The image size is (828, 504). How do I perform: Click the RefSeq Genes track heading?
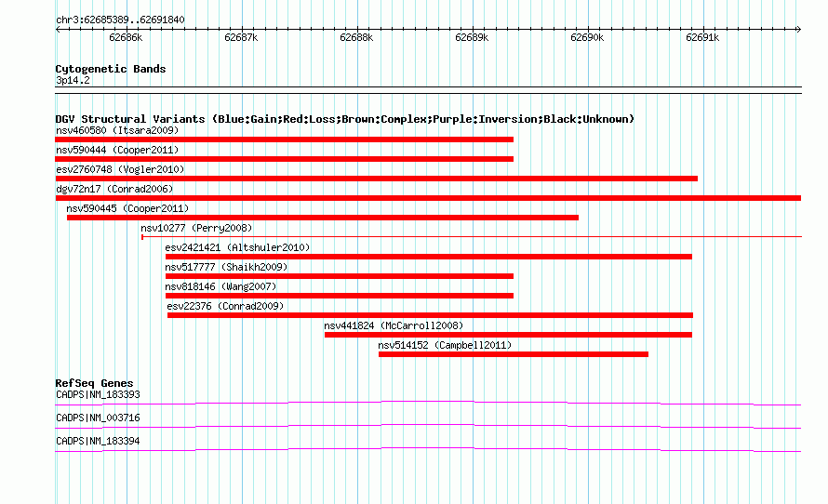click(x=94, y=383)
